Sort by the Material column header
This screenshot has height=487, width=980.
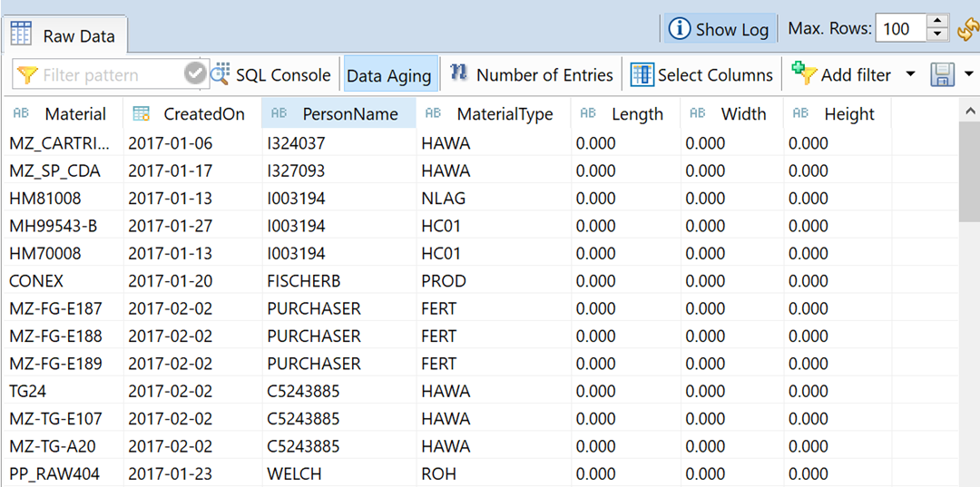(x=62, y=113)
